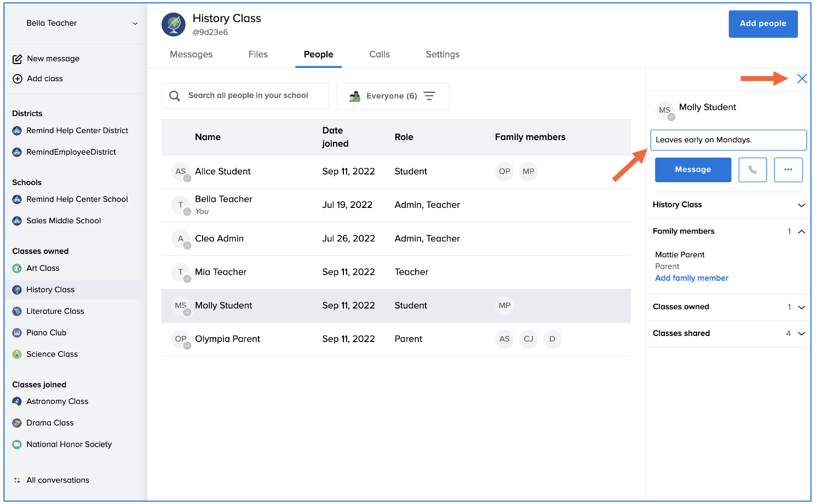
Task: Expand the Classes shared section
Action: tap(801, 333)
